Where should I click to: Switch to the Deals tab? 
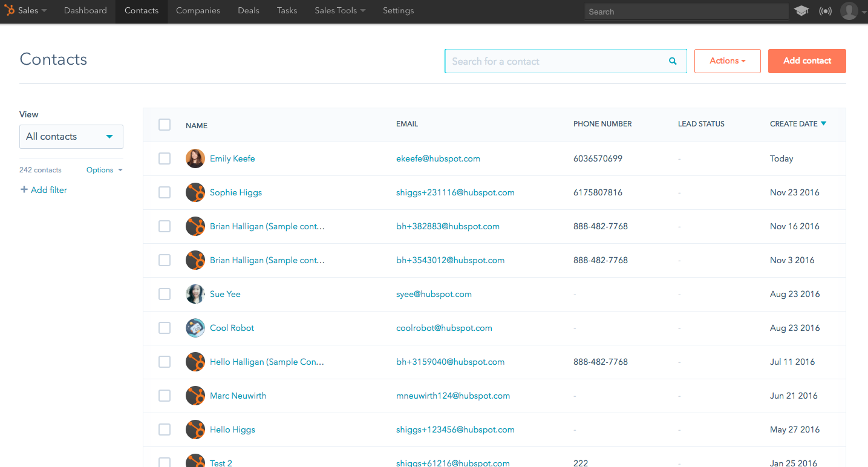tap(249, 10)
